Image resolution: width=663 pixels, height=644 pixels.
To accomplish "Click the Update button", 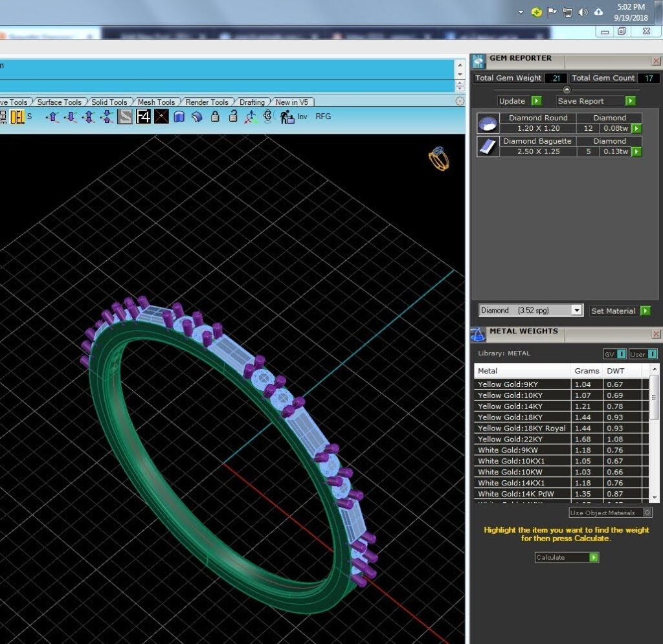I will coord(520,101).
